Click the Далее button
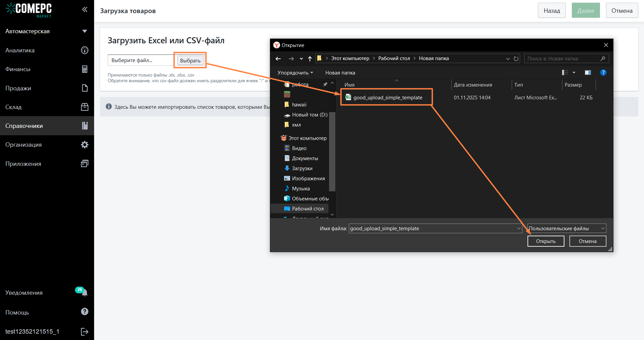Viewport: 644px width, 340px height. [x=586, y=11]
